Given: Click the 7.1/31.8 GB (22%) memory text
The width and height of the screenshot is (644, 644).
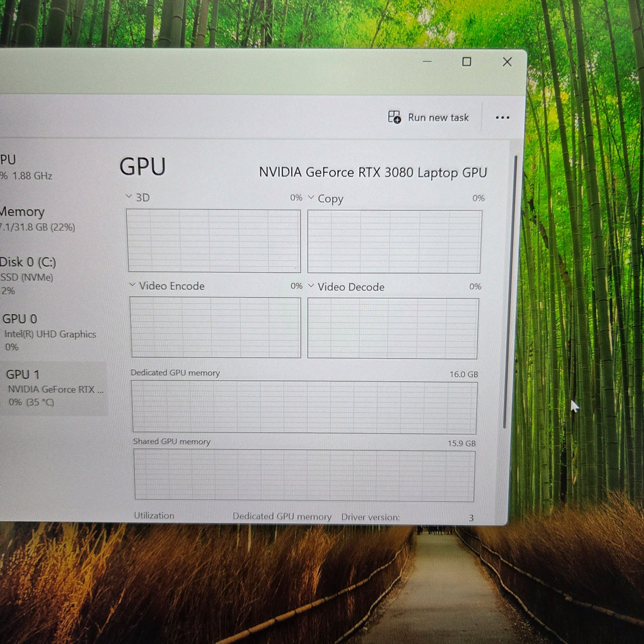Looking at the screenshot, I should [x=38, y=227].
